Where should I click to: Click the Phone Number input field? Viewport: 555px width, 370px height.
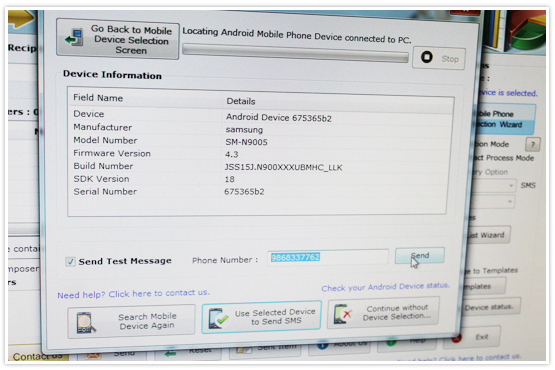pyautogui.click(x=328, y=257)
